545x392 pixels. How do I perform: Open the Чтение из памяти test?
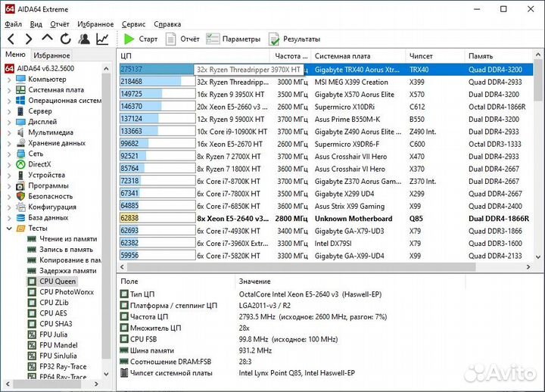[x=63, y=239]
